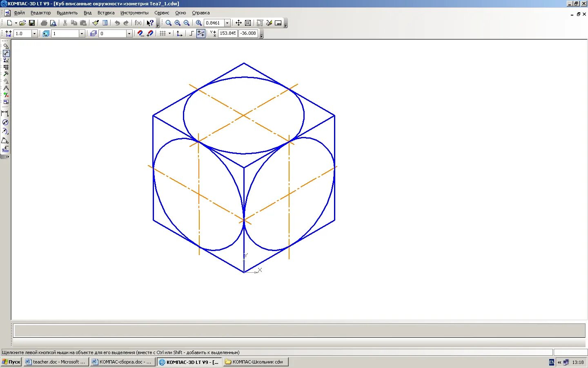588x368 pixels.
Task: Open the variables f(x) panel
Action: 138,23
